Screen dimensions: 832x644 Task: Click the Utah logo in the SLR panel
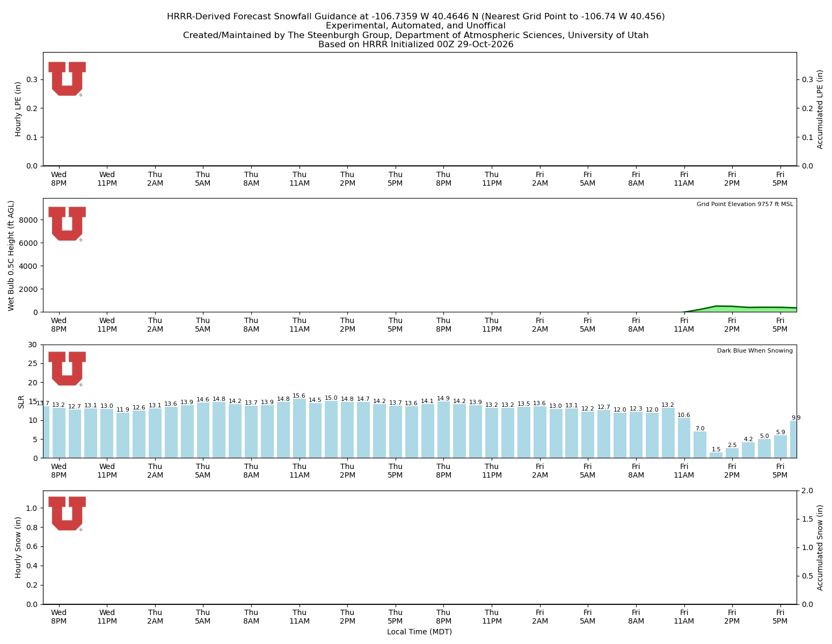tap(67, 369)
